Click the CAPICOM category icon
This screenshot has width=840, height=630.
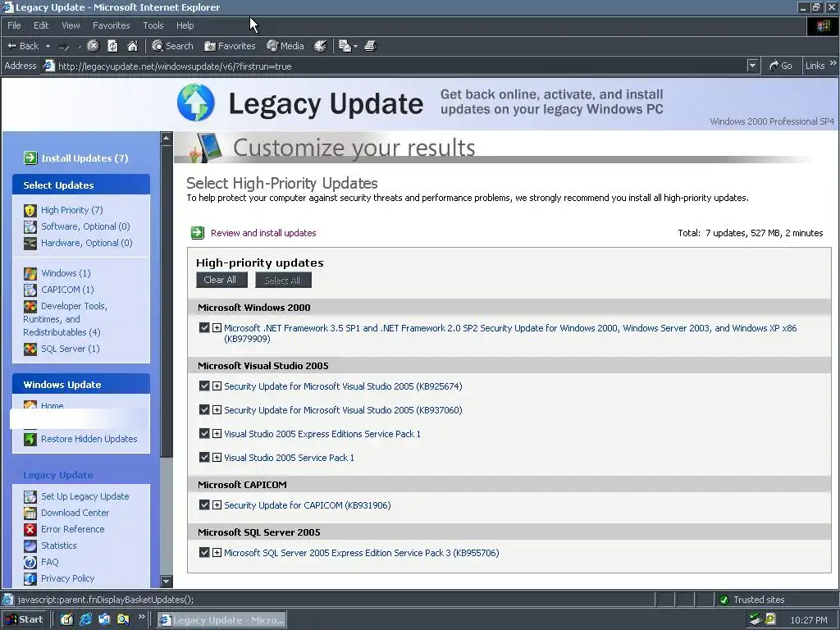click(x=30, y=290)
